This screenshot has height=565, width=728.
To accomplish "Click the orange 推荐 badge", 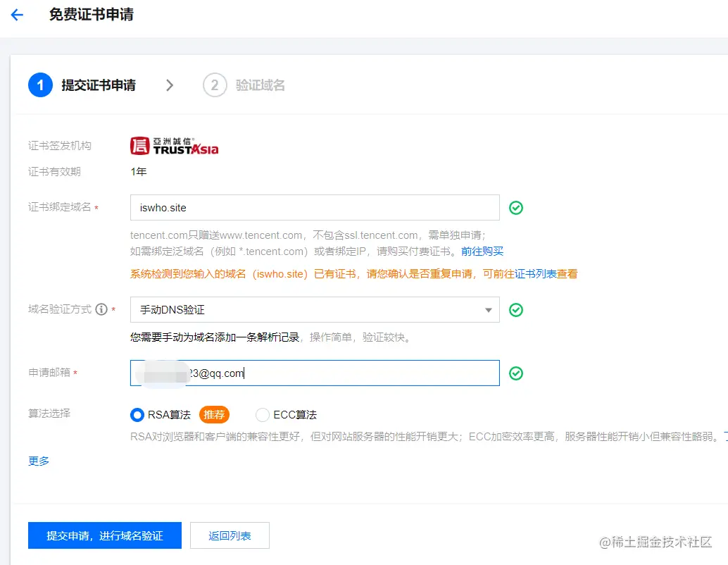I will [214, 414].
